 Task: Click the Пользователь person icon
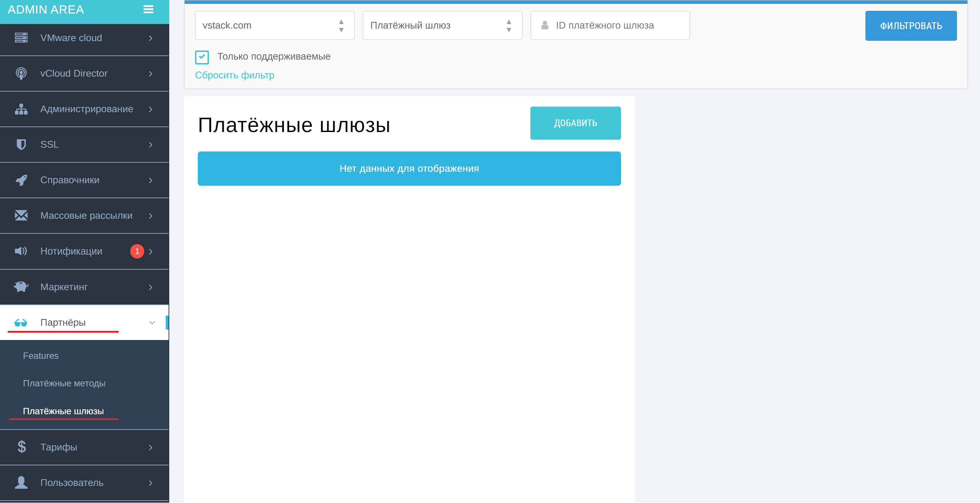click(x=21, y=482)
